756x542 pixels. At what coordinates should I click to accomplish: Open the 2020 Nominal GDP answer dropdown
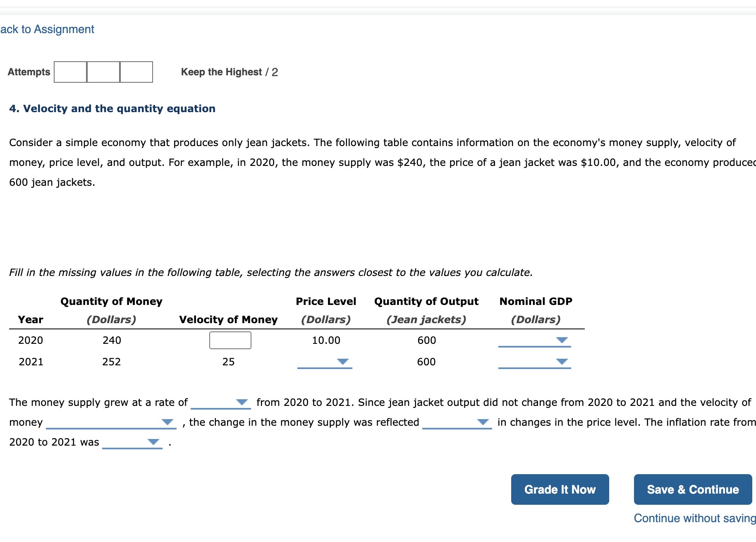click(x=536, y=341)
